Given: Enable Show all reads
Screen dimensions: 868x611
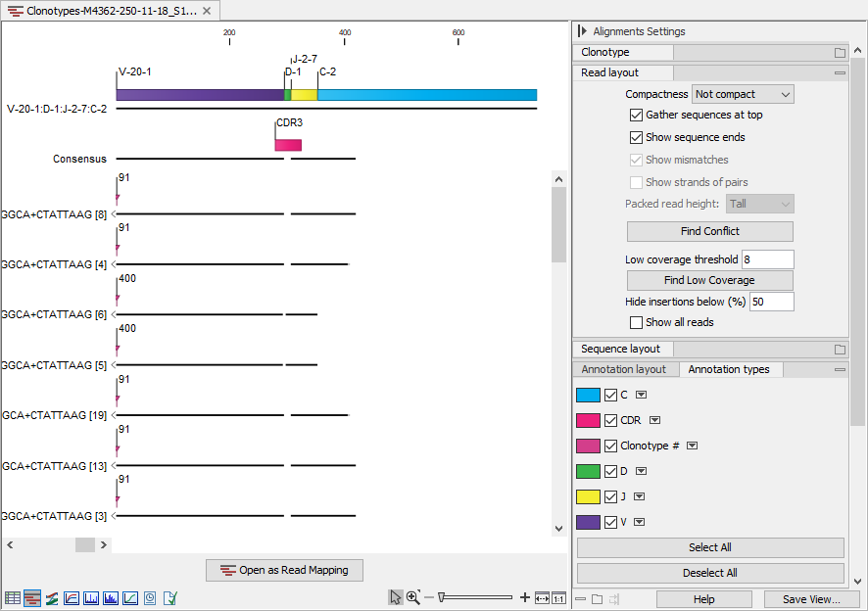Looking at the screenshot, I should pos(635,322).
